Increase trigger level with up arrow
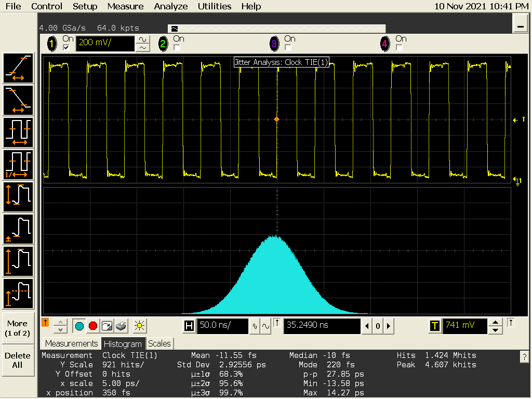The height and width of the screenshot is (399, 532). [496, 323]
